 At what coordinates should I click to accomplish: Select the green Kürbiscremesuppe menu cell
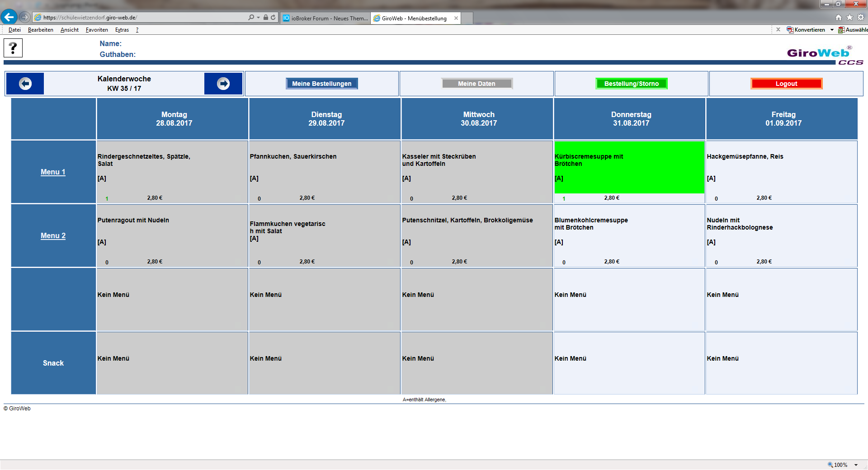[629, 167]
